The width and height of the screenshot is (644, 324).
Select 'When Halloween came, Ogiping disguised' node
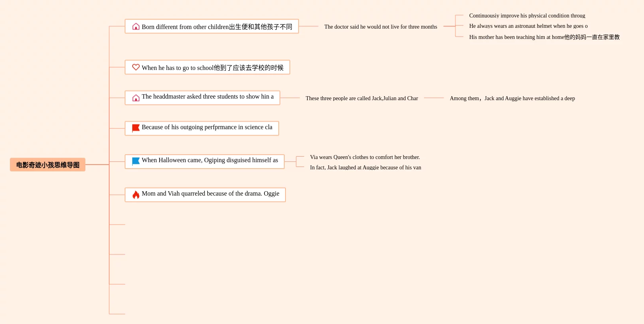[204, 161]
